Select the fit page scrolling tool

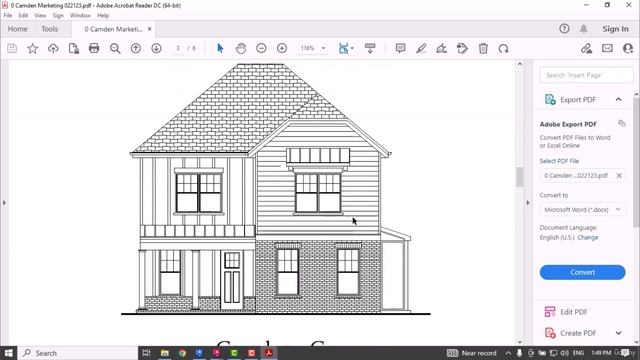click(344, 48)
